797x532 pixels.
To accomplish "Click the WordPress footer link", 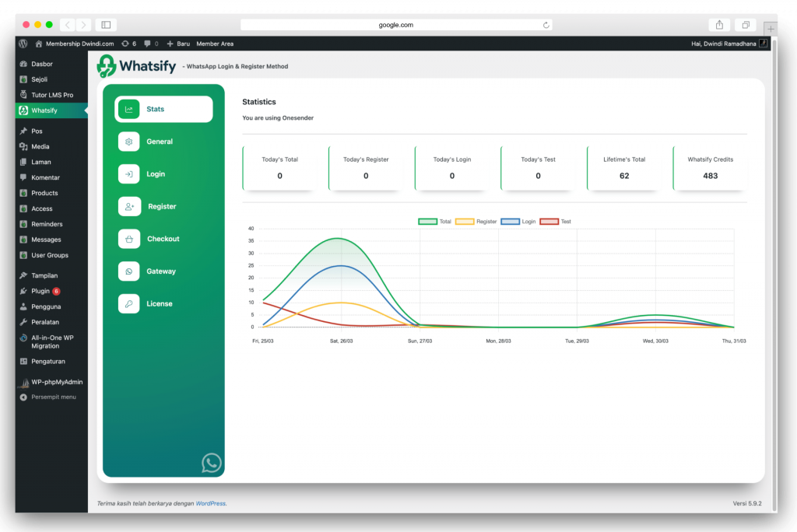I will click(210, 503).
